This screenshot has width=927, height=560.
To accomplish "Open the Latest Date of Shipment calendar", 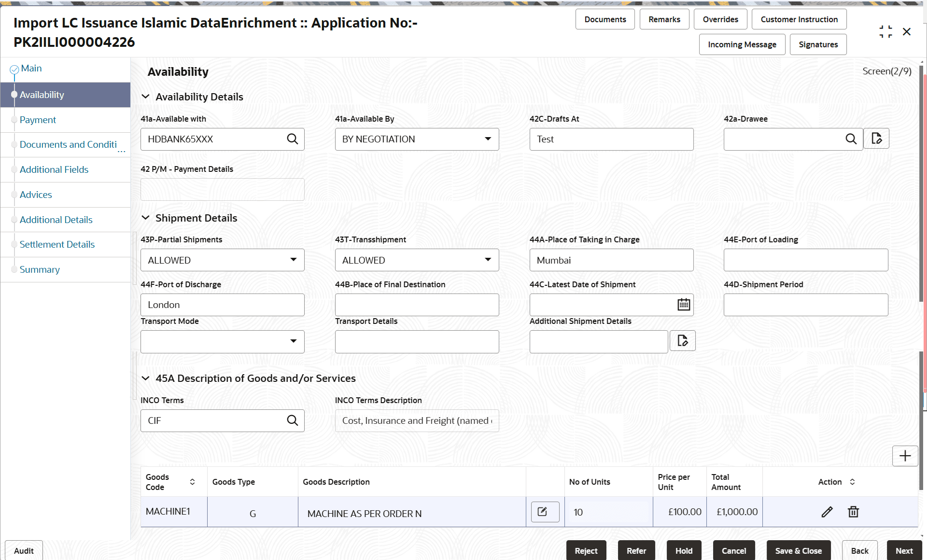I will tap(684, 305).
